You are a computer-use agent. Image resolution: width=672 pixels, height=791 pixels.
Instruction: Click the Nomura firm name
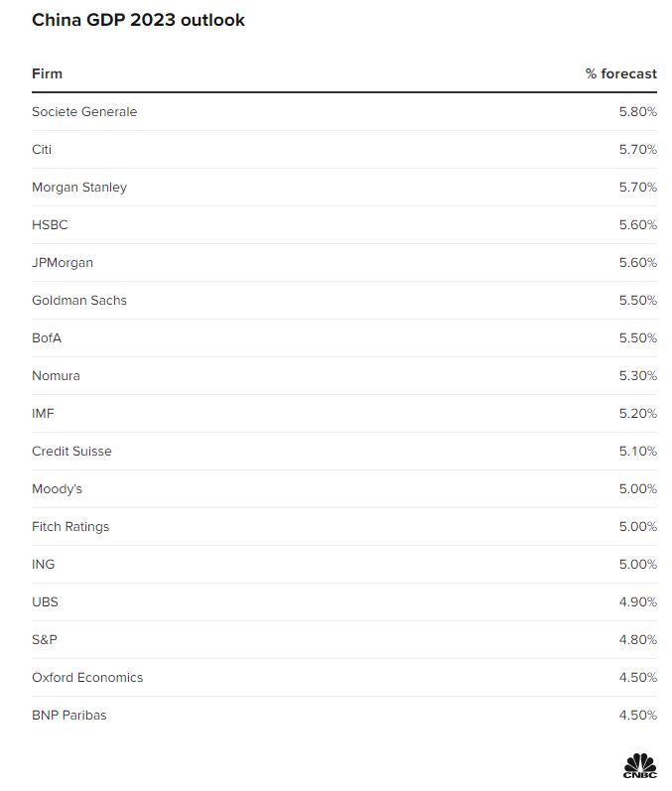(x=56, y=376)
